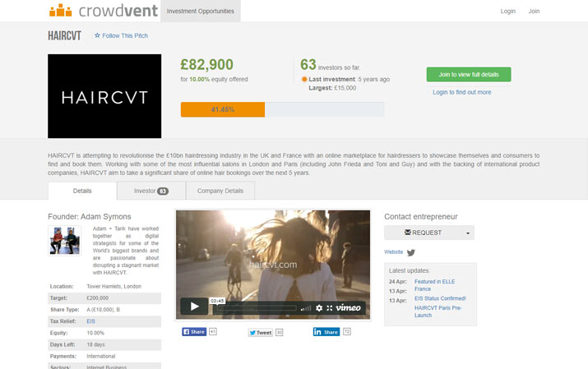
Task: Select the Details tab
Action: (x=82, y=191)
